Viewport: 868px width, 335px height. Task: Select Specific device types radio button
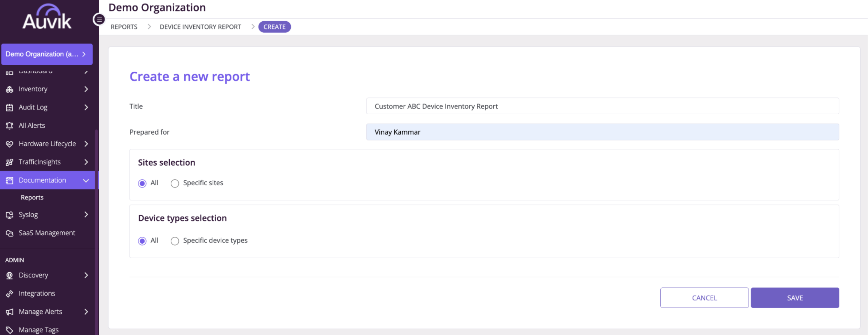175,241
